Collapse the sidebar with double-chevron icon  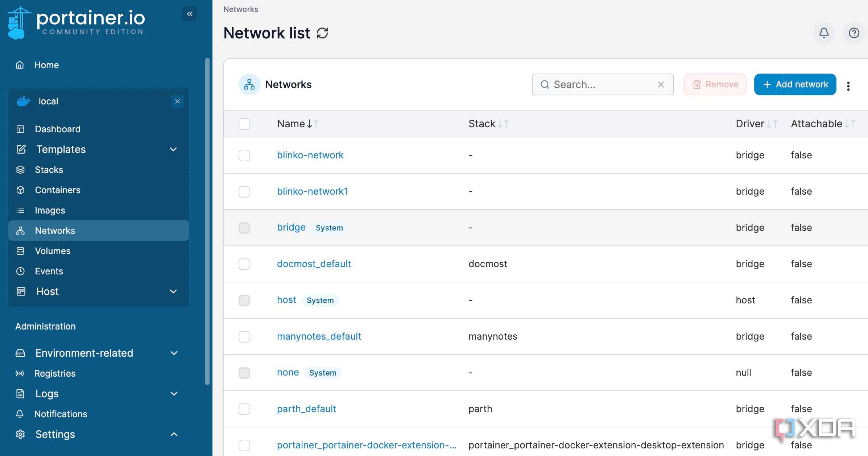190,14
